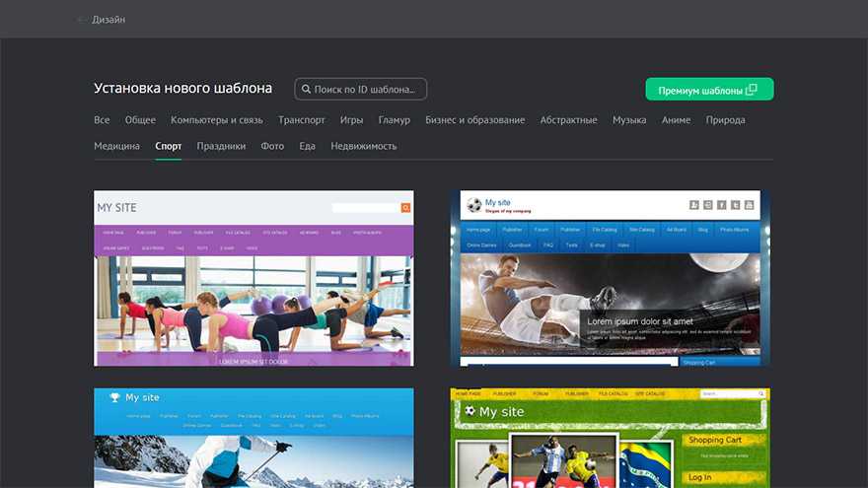Image resolution: width=868 pixels, height=488 pixels.
Task: Open the Природа category
Action: click(x=725, y=120)
